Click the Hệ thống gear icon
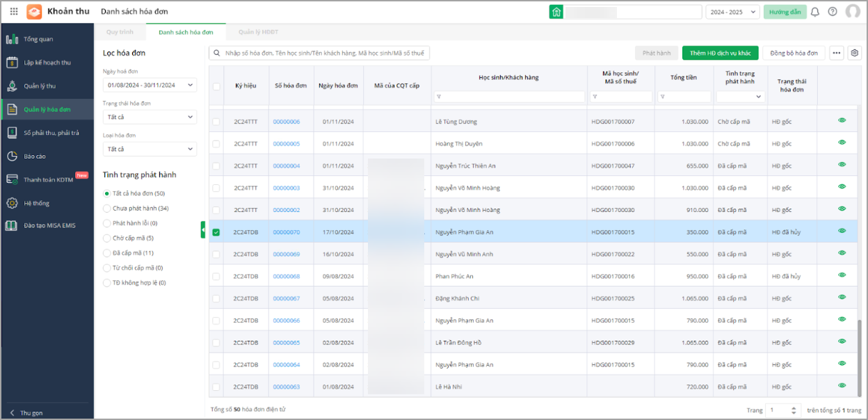Screen dimensions: 868x420 click(12, 203)
